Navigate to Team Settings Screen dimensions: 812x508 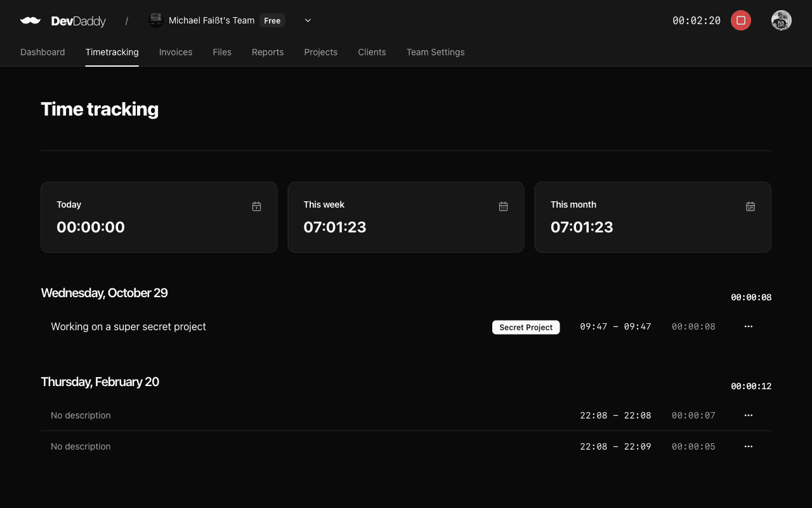point(435,52)
